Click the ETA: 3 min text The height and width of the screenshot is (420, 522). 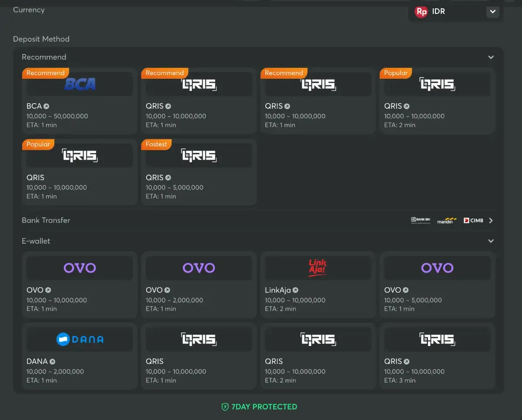tap(400, 380)
